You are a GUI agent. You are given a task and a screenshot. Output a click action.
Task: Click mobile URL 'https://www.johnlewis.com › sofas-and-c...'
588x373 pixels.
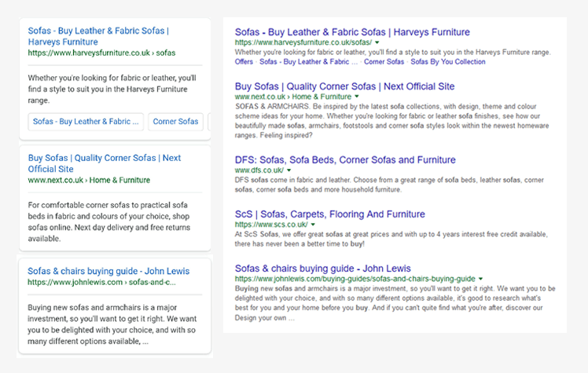(101, 282)
